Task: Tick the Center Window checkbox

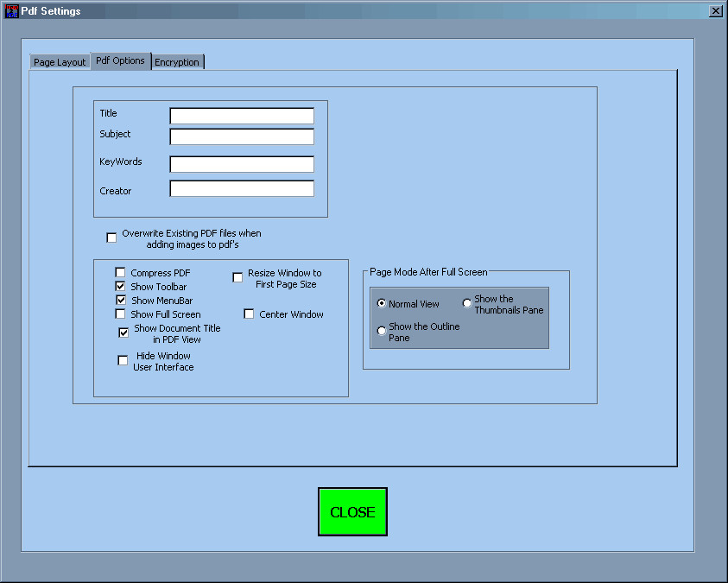Action: tap(249, 314)
